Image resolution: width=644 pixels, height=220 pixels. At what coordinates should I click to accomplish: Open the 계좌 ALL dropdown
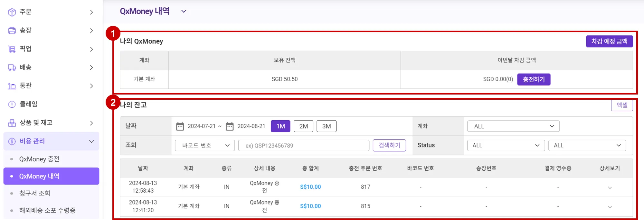513,126
